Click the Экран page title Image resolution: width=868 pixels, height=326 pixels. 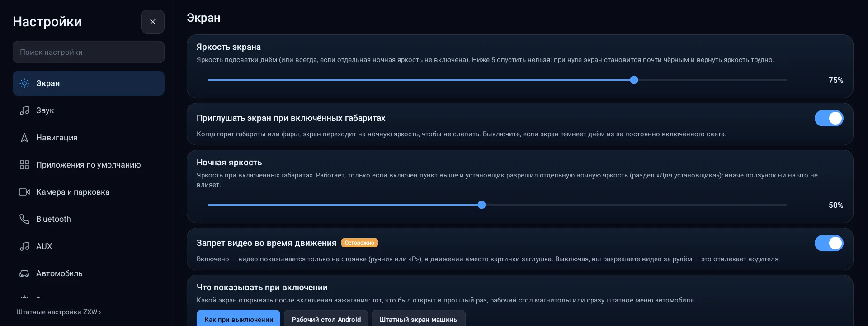[x=203, y=18]
